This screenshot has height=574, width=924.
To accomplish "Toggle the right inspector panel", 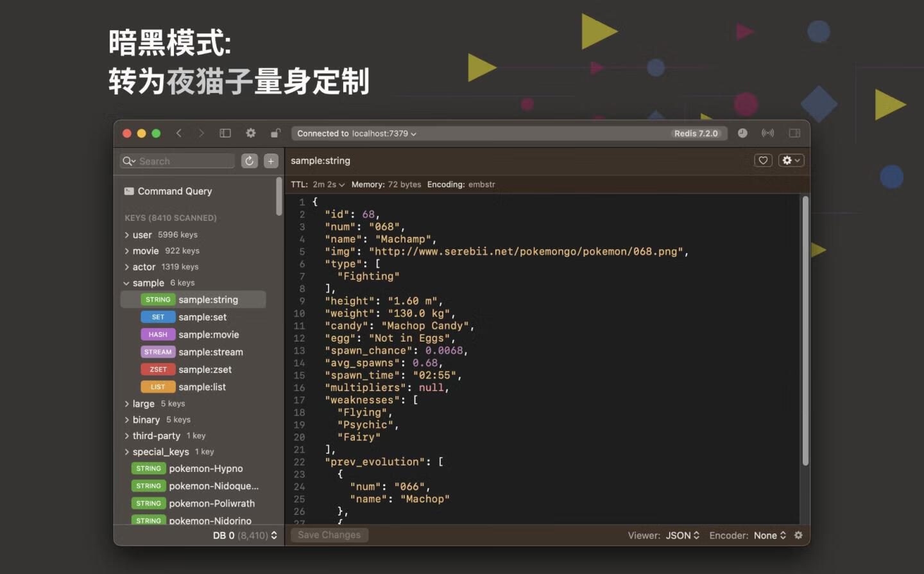I will click(794, 133).
